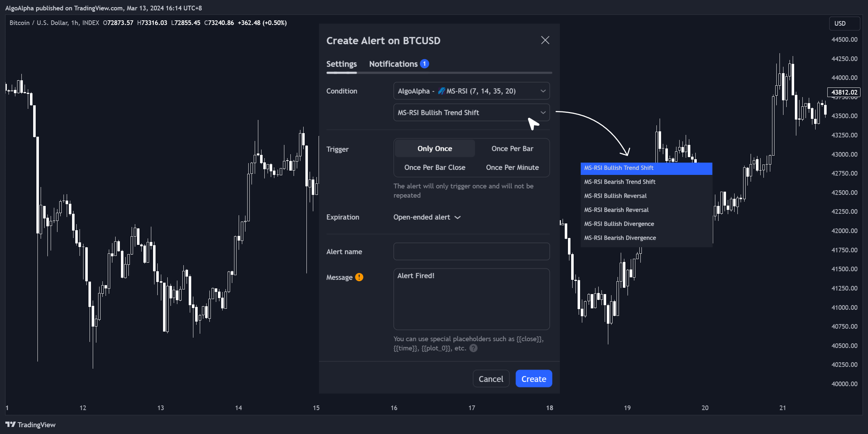Click the +362.48 (+0.50%) change value
The height and width of the screenshot is (434, 868).
click(262, 23)
